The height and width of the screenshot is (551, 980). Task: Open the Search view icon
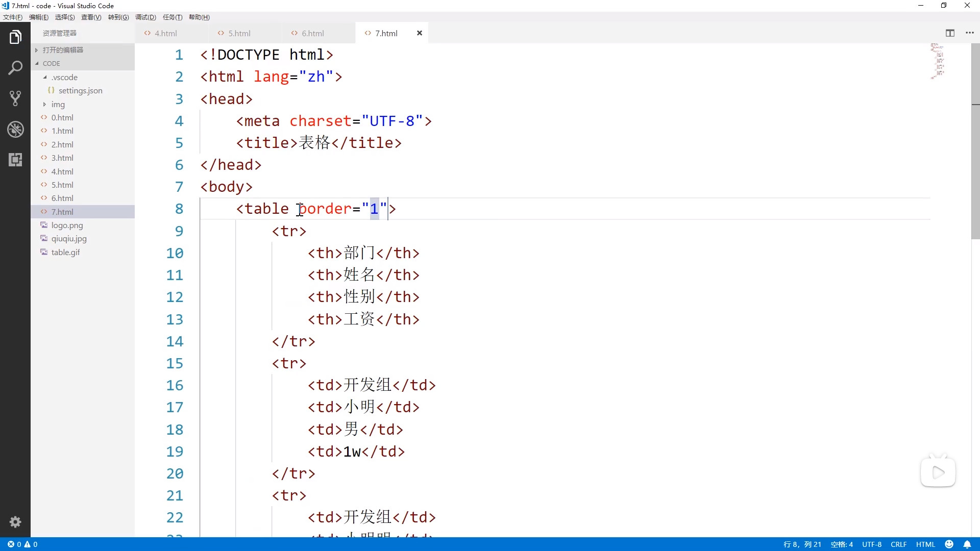(x=15, y=68)
